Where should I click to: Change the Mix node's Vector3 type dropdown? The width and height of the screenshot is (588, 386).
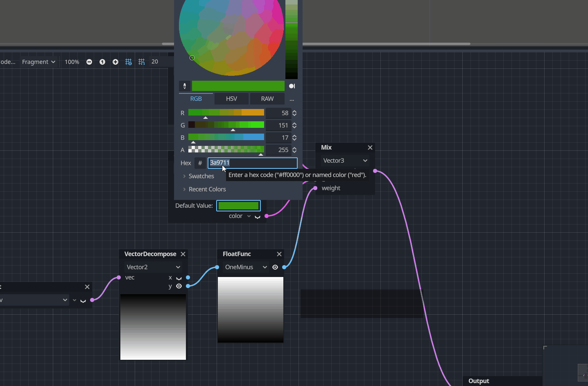click(x=344, y=160)
